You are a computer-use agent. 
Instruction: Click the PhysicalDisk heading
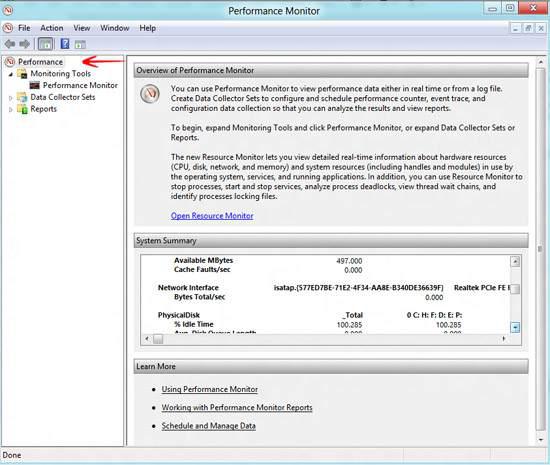(179, 315)
